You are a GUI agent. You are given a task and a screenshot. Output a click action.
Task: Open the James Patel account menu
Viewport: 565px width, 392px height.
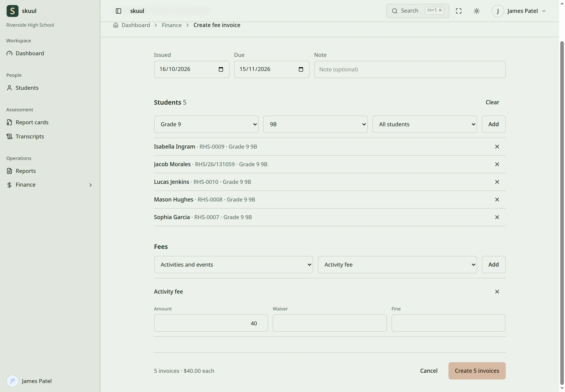[519, 11]
